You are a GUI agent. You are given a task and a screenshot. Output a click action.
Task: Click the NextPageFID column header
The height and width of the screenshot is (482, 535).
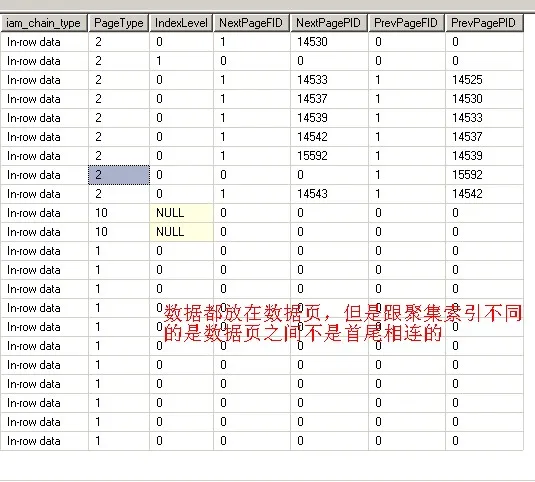click(251, 23)
